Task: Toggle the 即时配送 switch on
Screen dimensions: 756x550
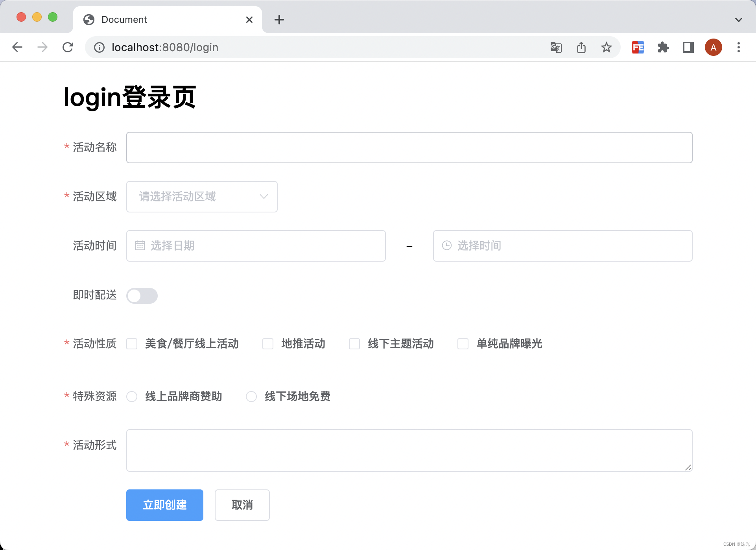Action: (x=142, y=295)
